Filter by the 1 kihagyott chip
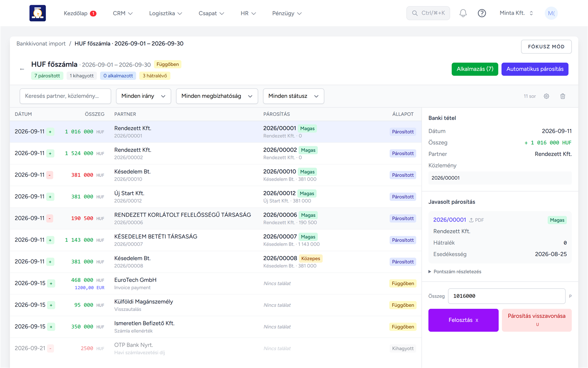 point(82,76)
